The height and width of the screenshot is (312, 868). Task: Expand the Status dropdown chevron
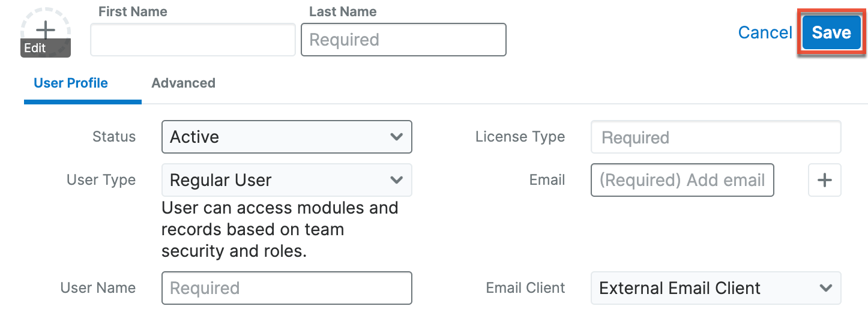[396, 137]
